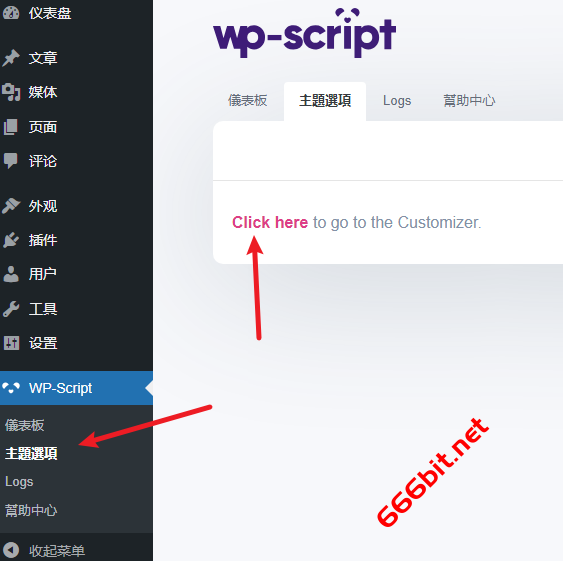
Task: Click the "Click here" Customizer link
Action: coord(270,222)
